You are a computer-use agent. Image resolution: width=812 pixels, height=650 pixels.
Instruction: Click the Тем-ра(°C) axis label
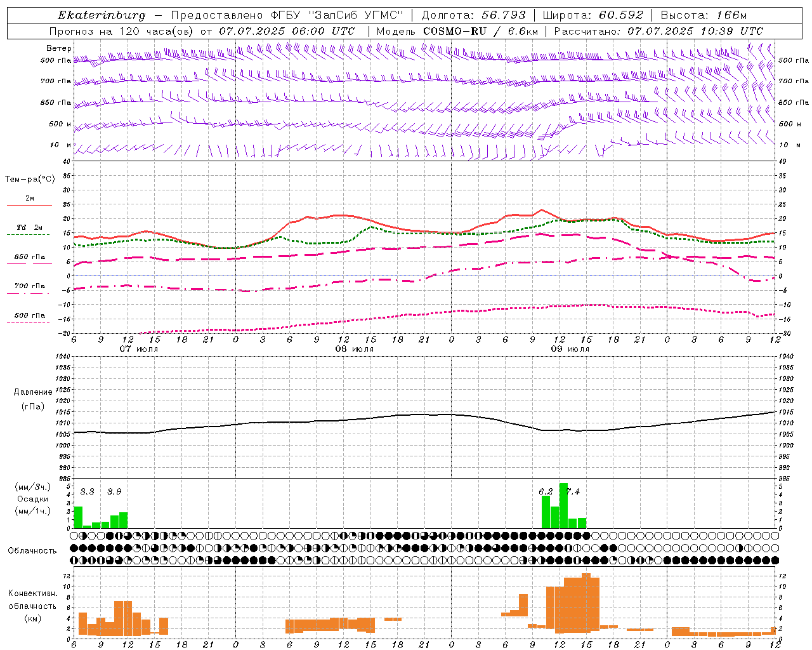[x=30, y=179]
